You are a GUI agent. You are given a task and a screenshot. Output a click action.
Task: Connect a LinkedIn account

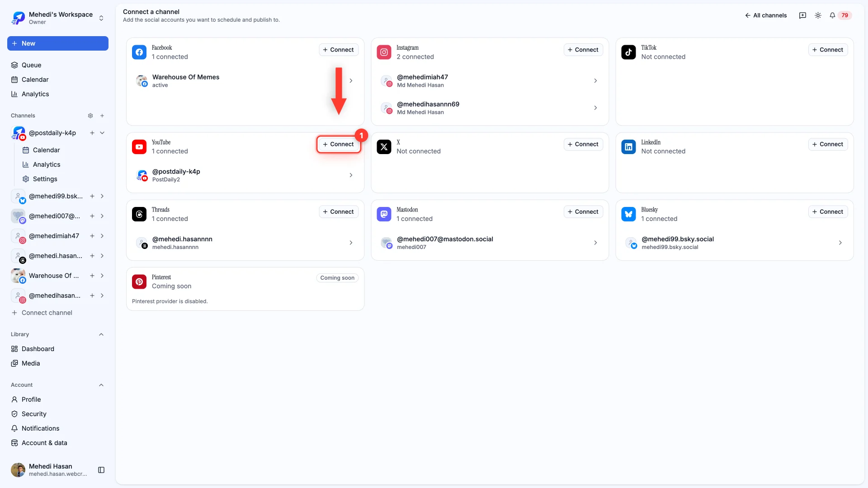[828, 144]
